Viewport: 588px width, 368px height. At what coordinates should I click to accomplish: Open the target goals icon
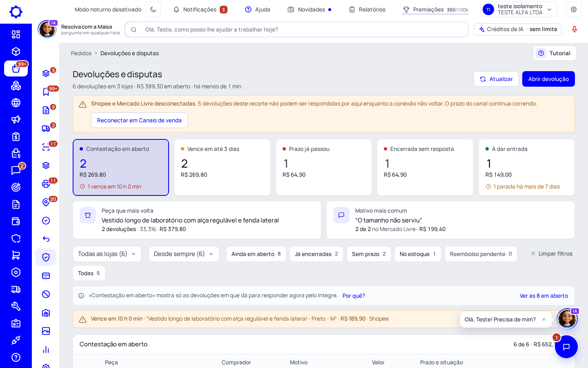coord(16,187)
